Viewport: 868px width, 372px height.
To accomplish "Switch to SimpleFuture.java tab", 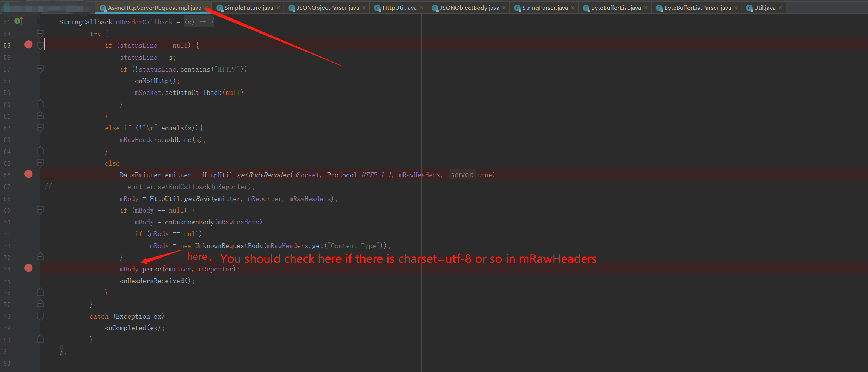I will click(x=249, y=8).
